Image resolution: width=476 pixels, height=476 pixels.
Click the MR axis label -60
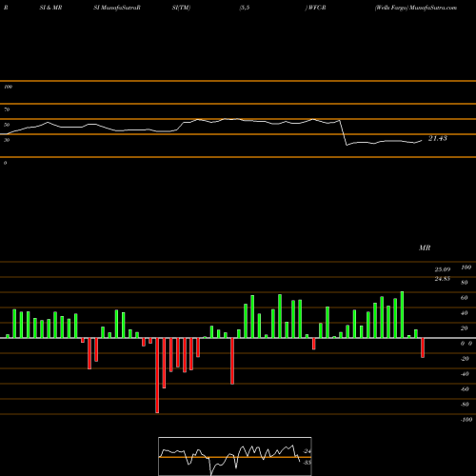point(465,389)
